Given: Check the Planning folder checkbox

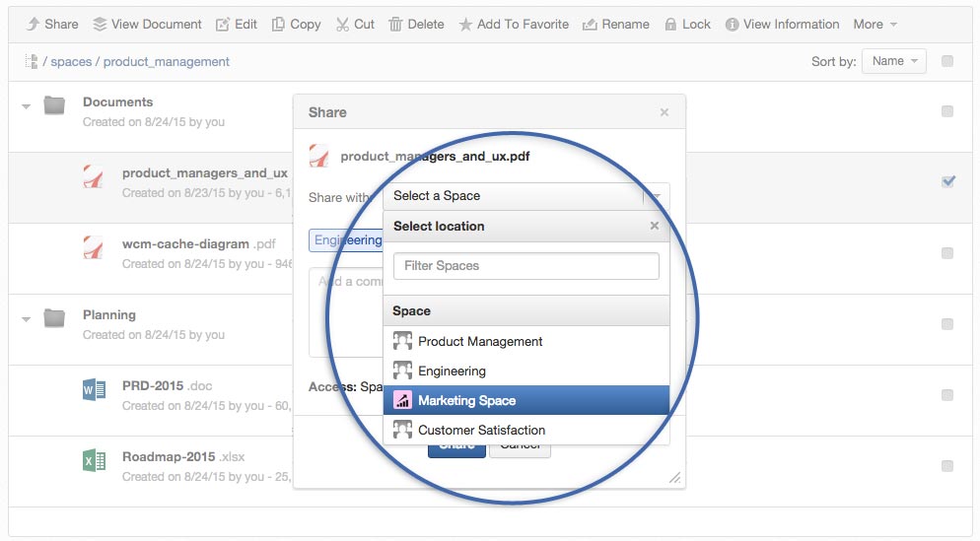Looking at the screenshot, I should coord(947,324).
